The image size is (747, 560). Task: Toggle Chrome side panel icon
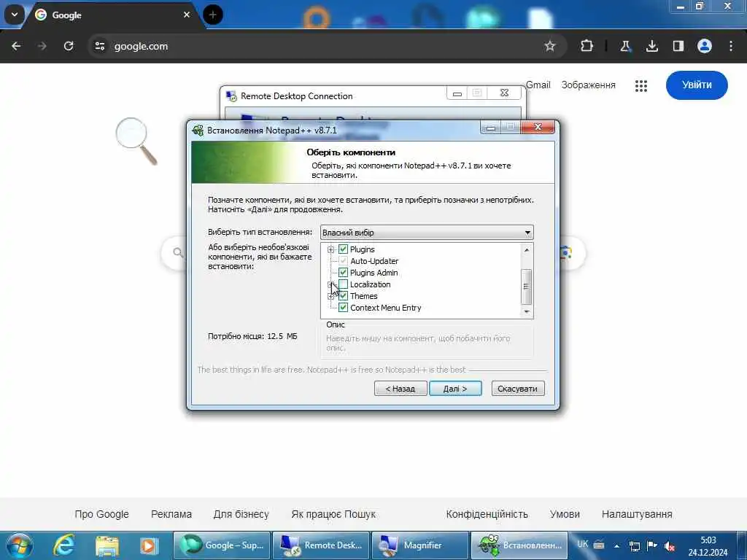[678, 46]
